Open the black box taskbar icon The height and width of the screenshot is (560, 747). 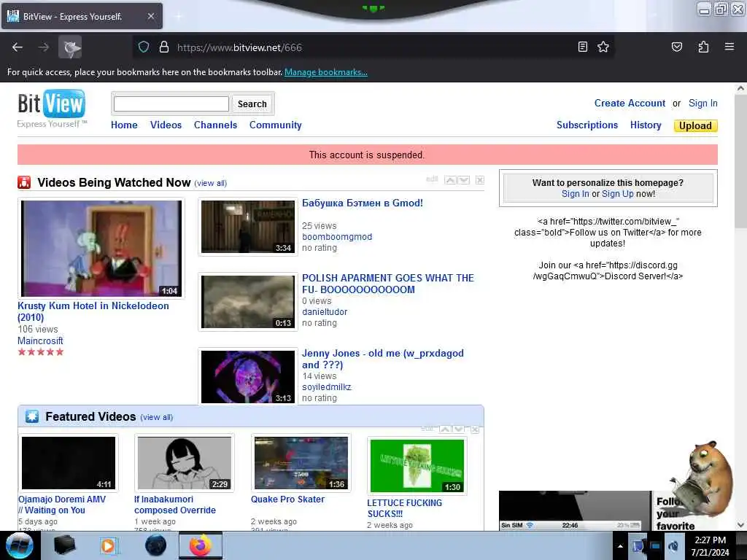(x=65, y=545)
